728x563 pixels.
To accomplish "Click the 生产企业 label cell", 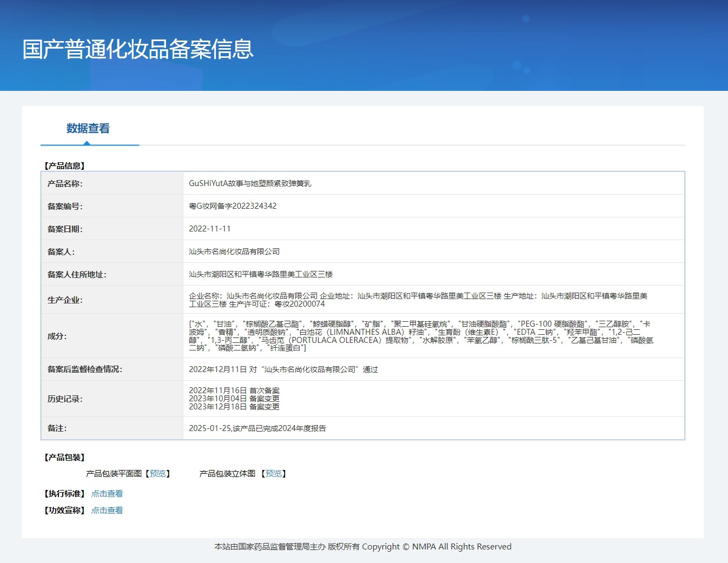I will (x=112, y=300).
